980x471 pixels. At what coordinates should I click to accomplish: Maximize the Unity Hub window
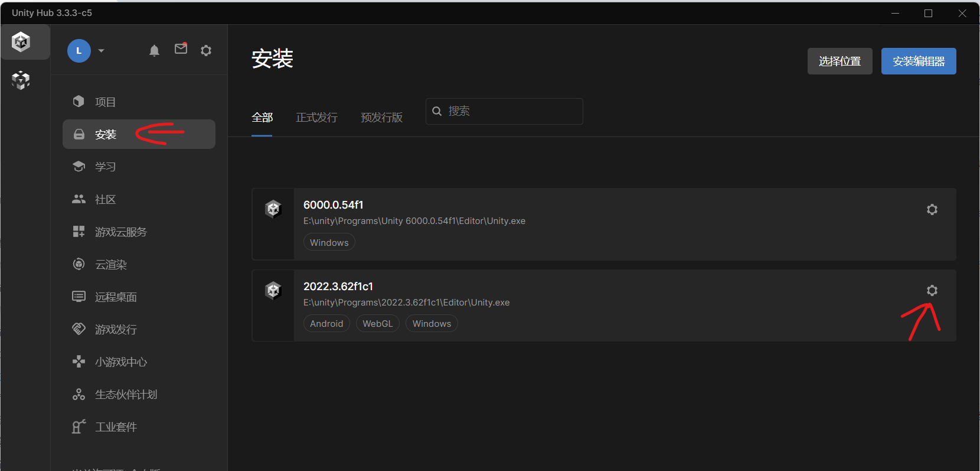[x=928, y=13]
